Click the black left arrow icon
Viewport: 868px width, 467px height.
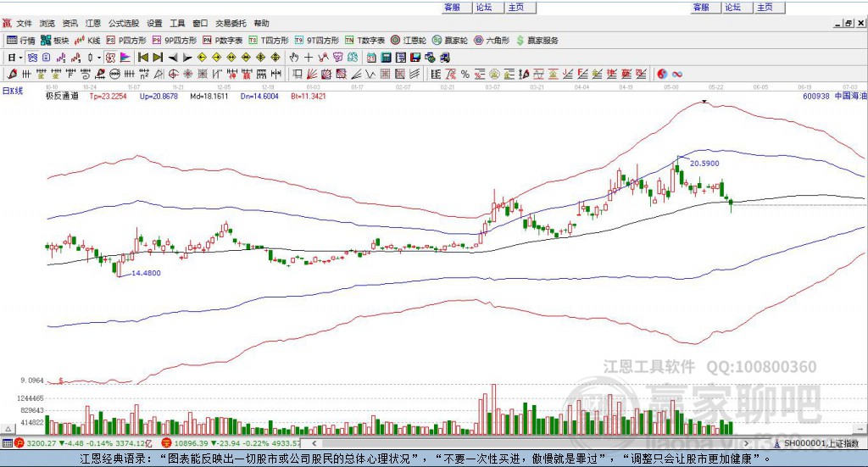click(x=173, y=58)
